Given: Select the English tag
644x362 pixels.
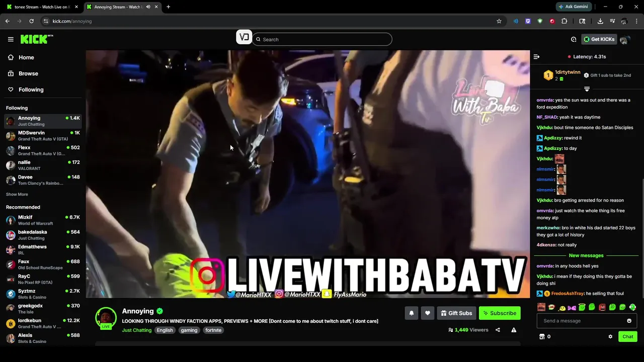Looking at the screenshot, I should (165, 330).
